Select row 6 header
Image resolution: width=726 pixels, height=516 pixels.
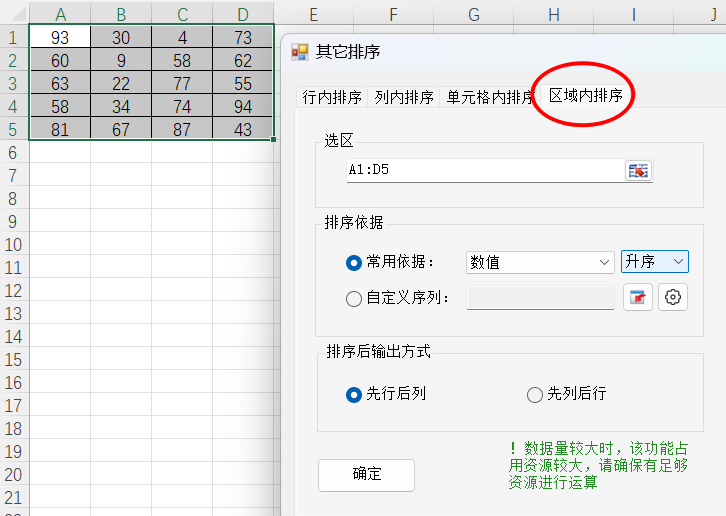(13, 152)
